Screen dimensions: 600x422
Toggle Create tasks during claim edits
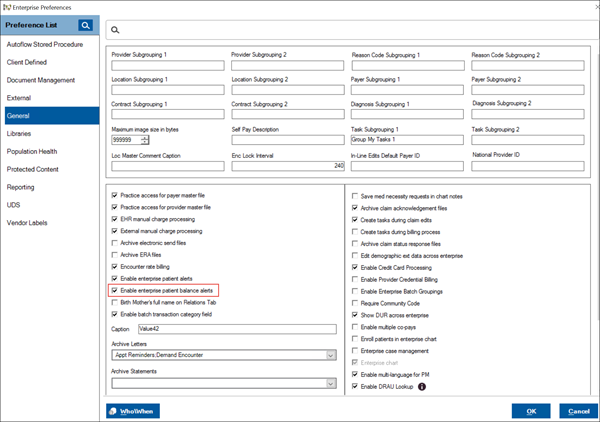(x=355, y=220)
